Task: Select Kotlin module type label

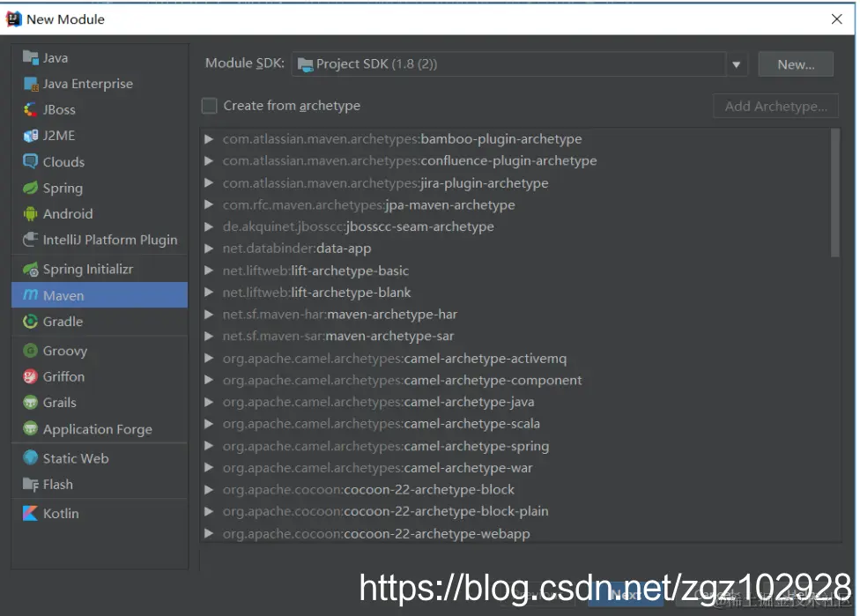Action: [x=61, y=514]
